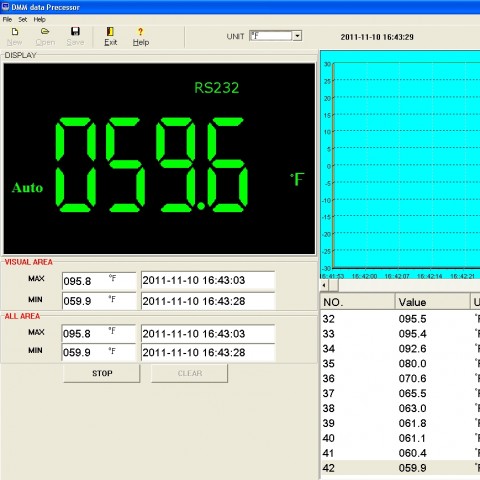Screen dimensions: 480x480
Task: Open the Help menu in menu bar
Action: coord(39,19)
